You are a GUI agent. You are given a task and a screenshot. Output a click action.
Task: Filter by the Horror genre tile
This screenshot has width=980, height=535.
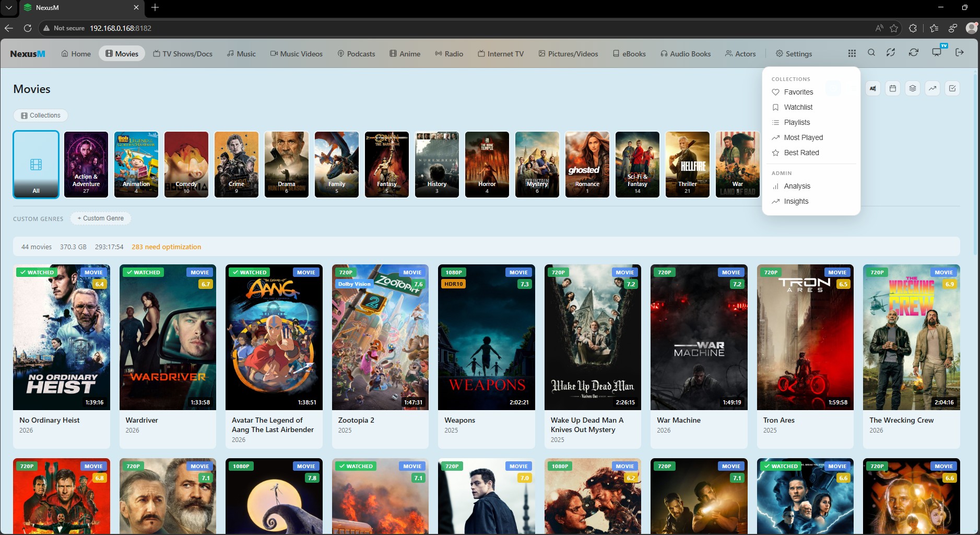[x=487, y=165]
